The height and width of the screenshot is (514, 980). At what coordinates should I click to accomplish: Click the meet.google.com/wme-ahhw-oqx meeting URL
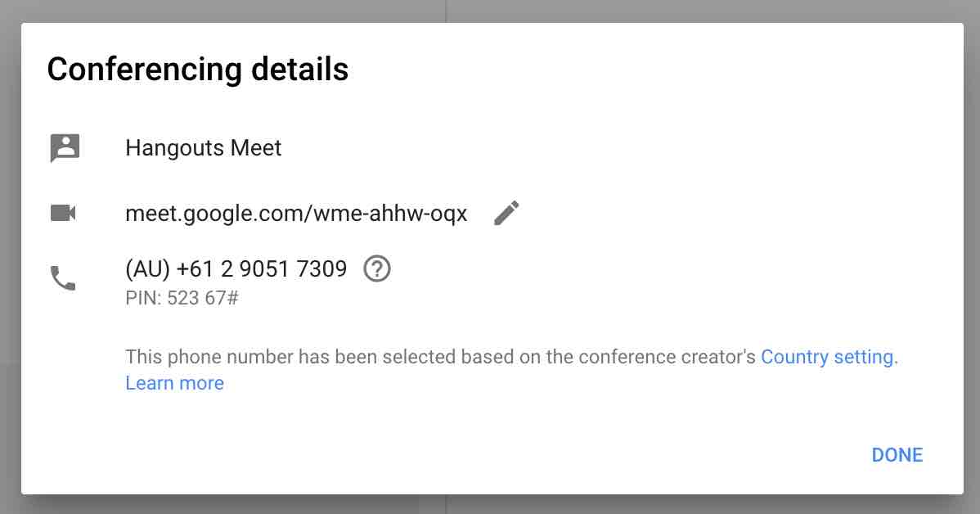296,214
